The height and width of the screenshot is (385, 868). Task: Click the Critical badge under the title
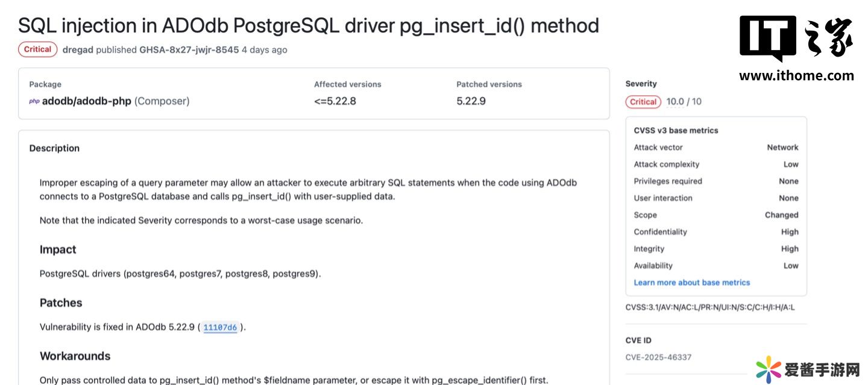(x=37, y=49)
